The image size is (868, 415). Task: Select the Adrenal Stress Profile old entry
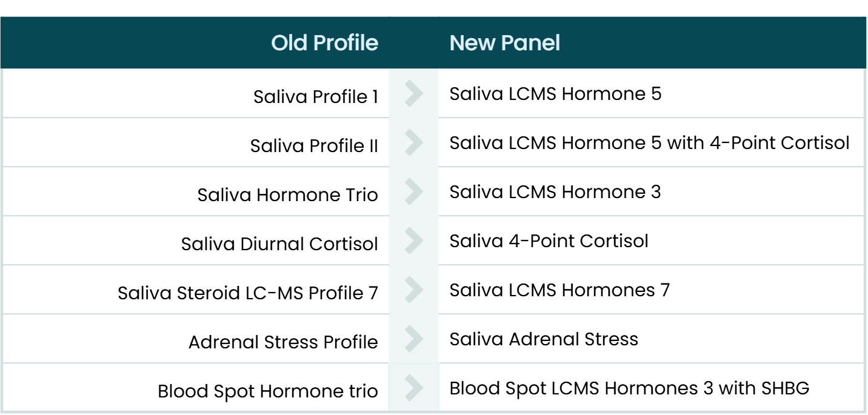point(283,342)
